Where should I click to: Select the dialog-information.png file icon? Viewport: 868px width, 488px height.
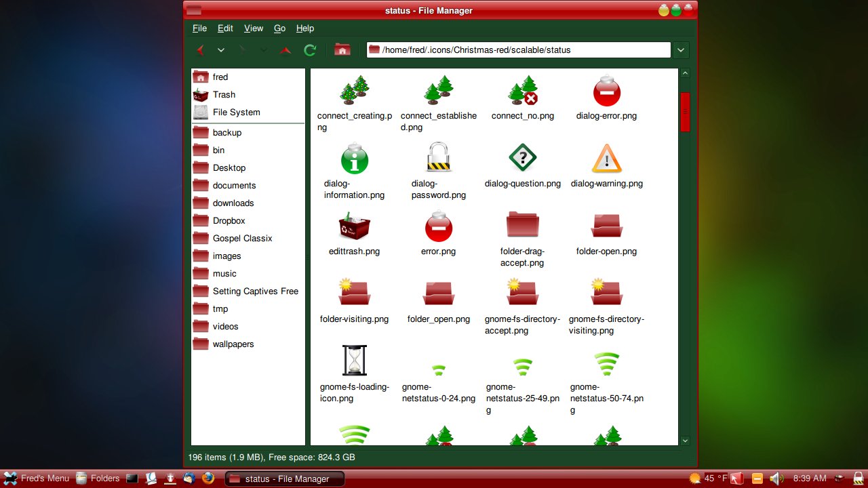point(355,158)
